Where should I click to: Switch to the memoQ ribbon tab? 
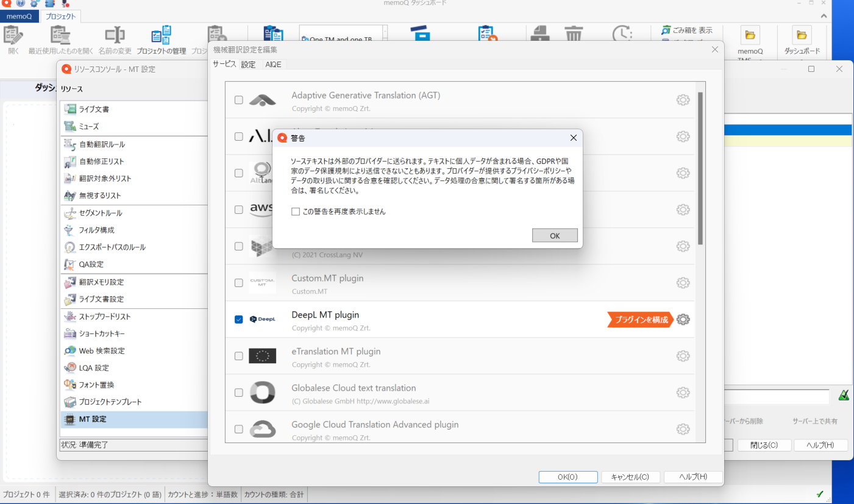(x=20, y=16)
